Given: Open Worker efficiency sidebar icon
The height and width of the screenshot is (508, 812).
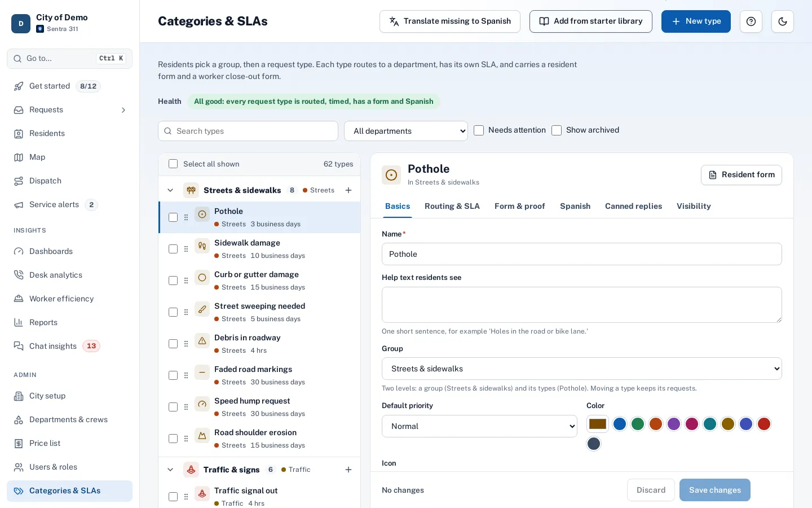Looking at the screenshot, I should pos(19,299).
